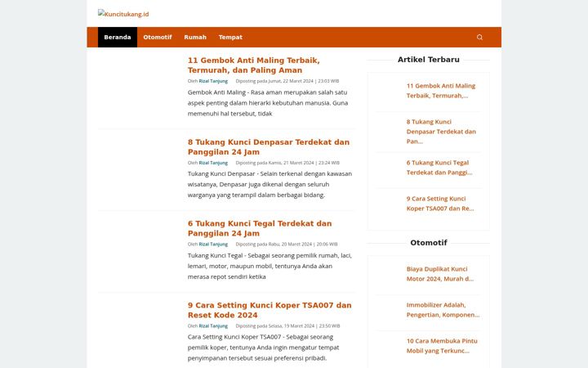Open the Tempat menu item
The height and width of the screenshot is (368, 588).
[x=230, y=37]
